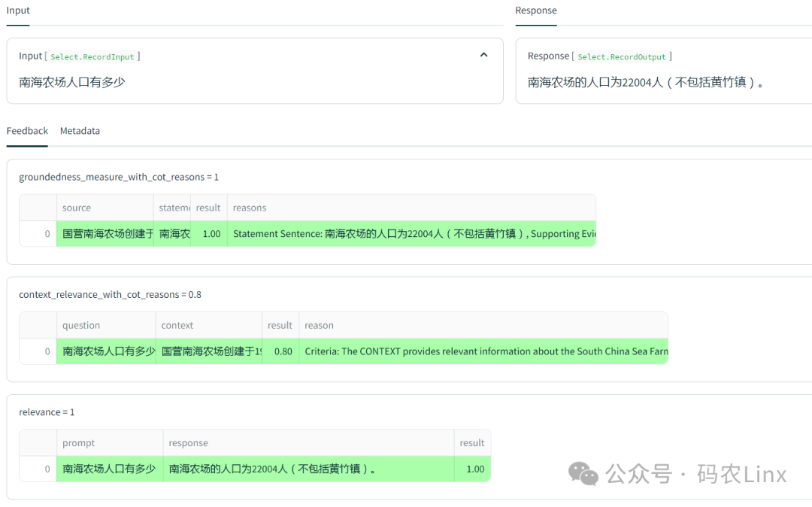Click the WeChat logo icon in watermark
Screen dimensions: 812x507
click(x=583, y=474)
